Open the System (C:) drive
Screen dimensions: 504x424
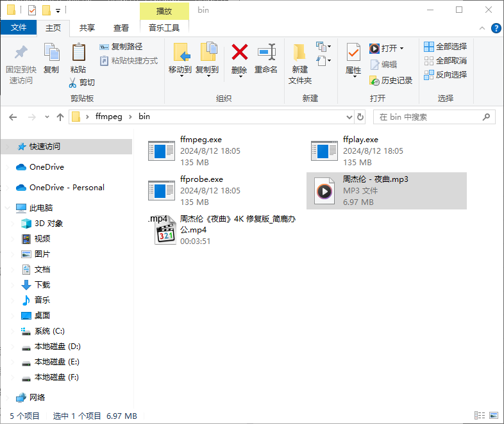49,331
